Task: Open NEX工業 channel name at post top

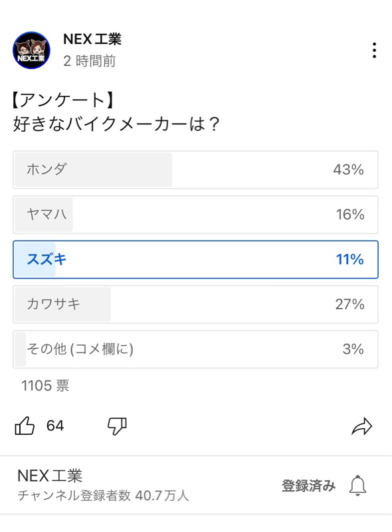Action: 92,39
